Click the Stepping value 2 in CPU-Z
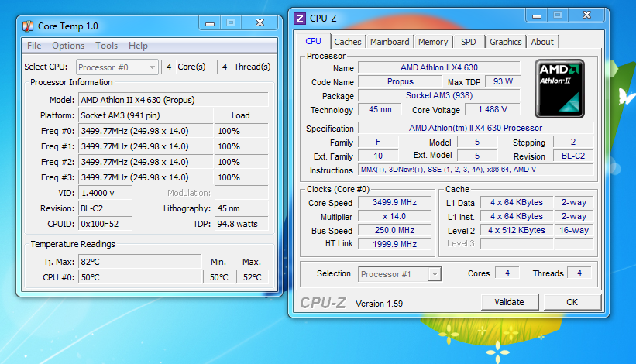Image resolution: width=636 pixels, height=364 pixels. pos(573,142)
